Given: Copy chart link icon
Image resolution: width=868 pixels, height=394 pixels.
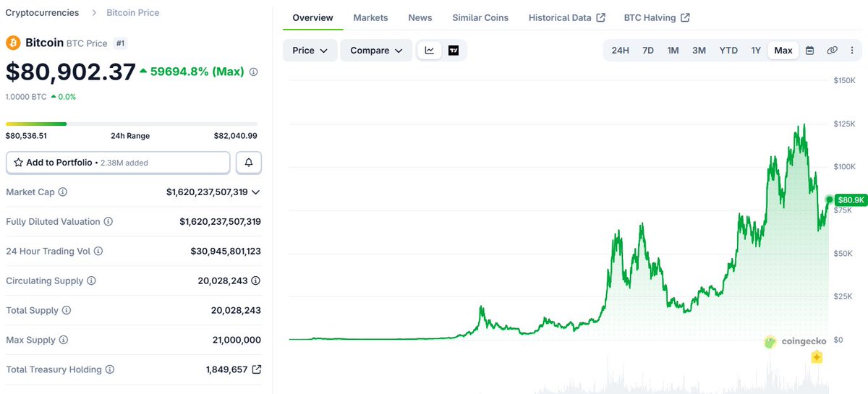Looking at the screenshot, I should pos(832,51).
